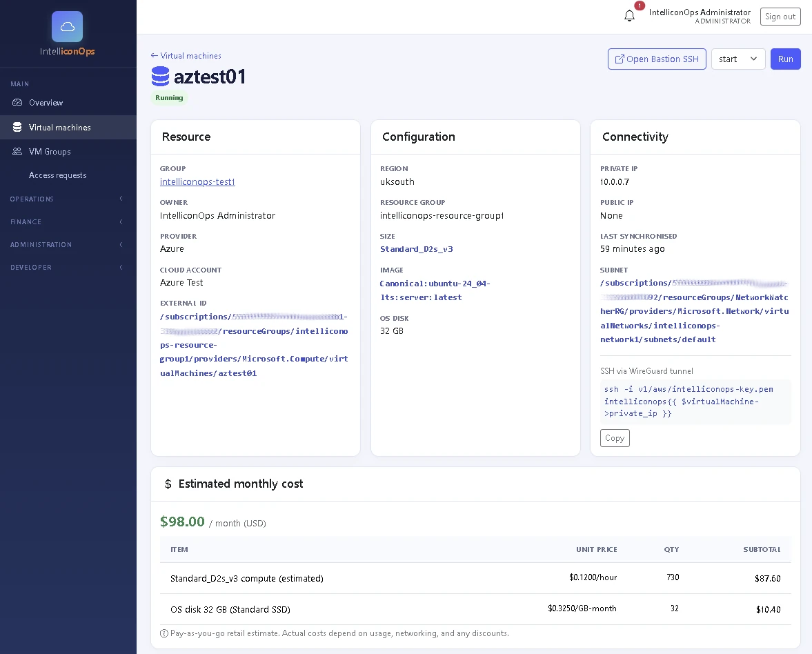The width and height of the screenshot is (812, 654).
Task: Click the Standard_D2s_v3 size value
Action: pos(417,249)
